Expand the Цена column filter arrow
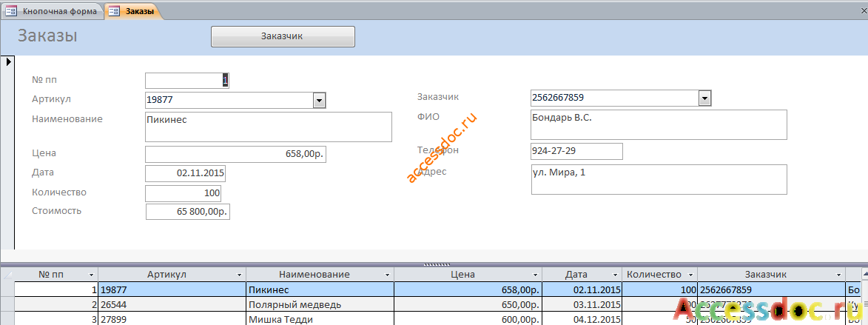 click(535, 275)
